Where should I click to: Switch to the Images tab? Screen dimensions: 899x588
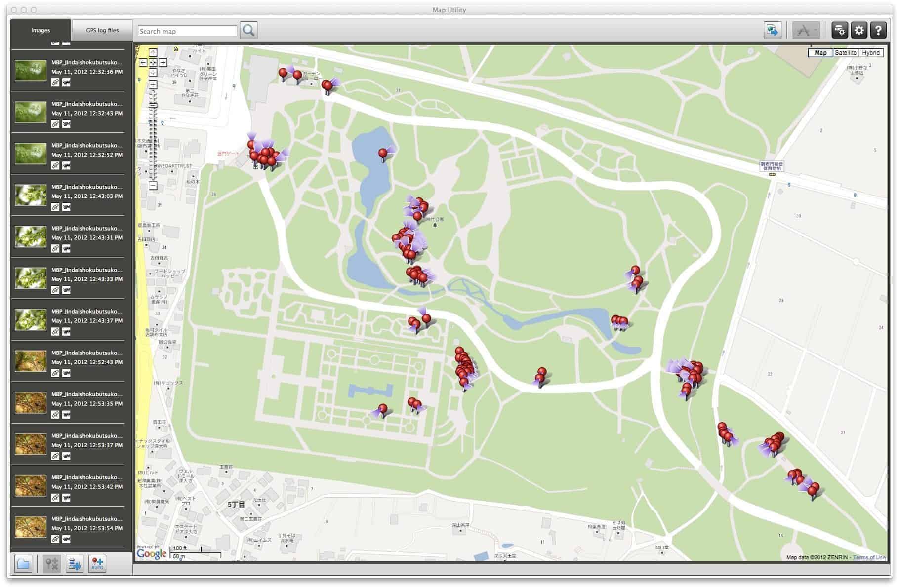(41, 31)
